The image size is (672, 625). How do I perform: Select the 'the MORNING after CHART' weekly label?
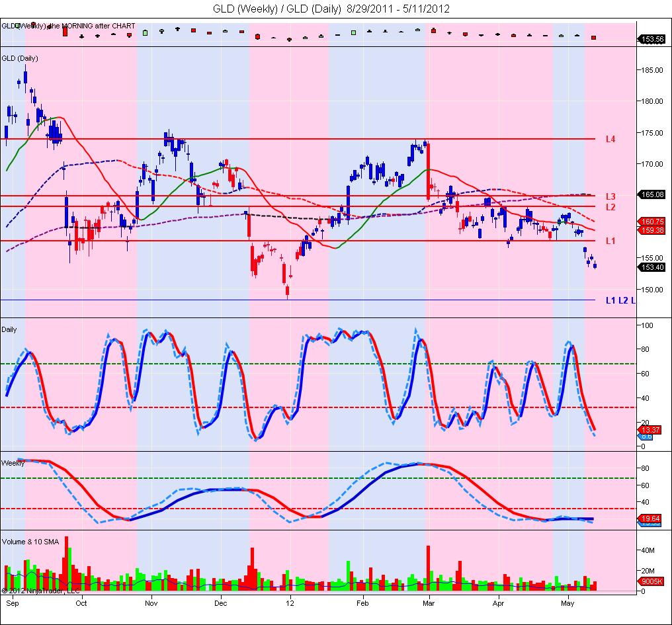coord(91,26)
